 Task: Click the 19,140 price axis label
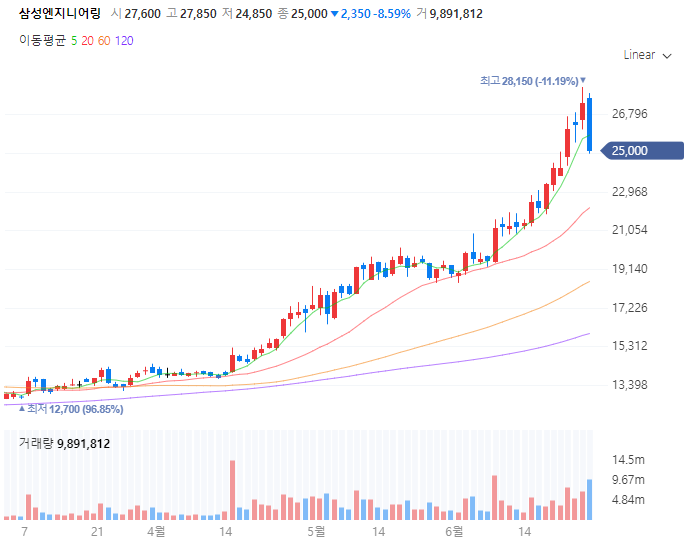629,269
